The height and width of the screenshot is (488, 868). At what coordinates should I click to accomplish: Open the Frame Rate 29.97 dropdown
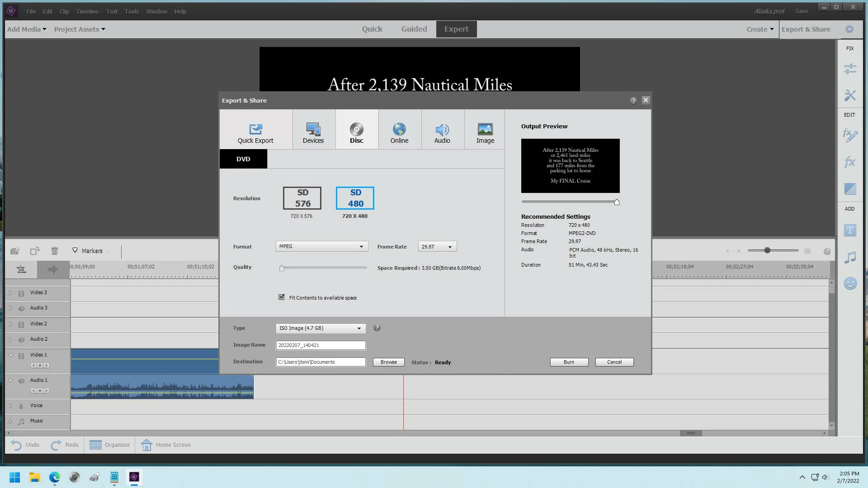(x=437, y=247)
